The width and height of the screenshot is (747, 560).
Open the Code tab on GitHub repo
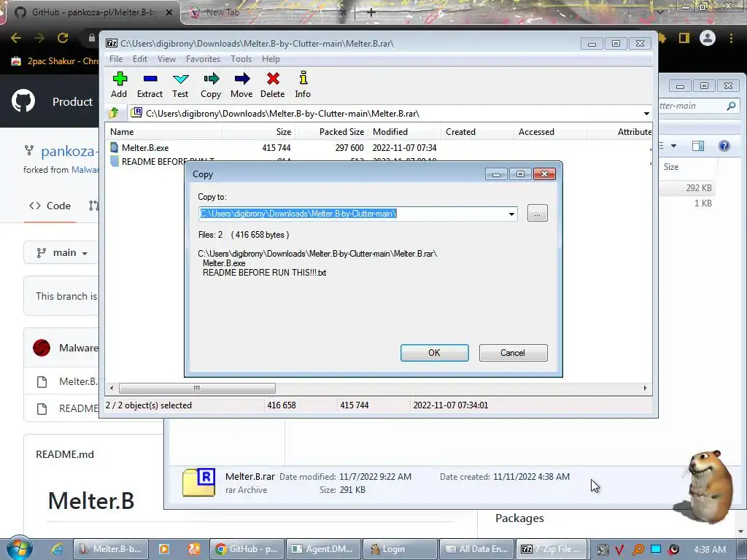[x=50, y=206]
